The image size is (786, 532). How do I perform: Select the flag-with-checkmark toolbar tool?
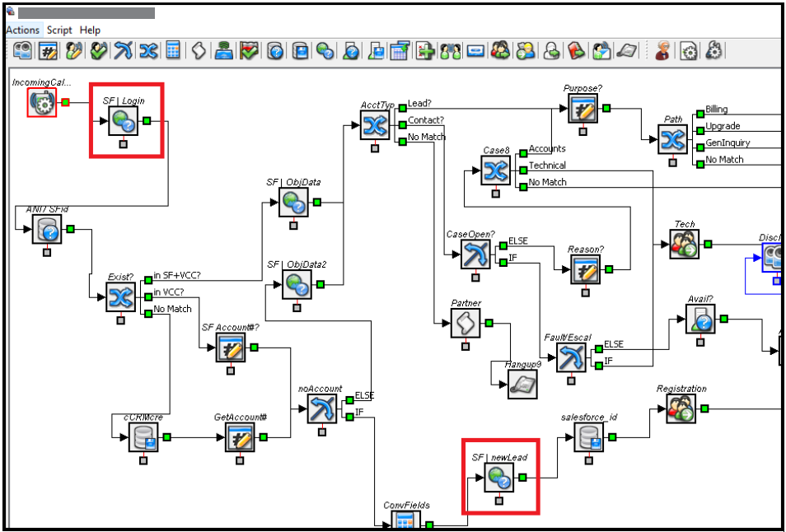tap(249, 50)
